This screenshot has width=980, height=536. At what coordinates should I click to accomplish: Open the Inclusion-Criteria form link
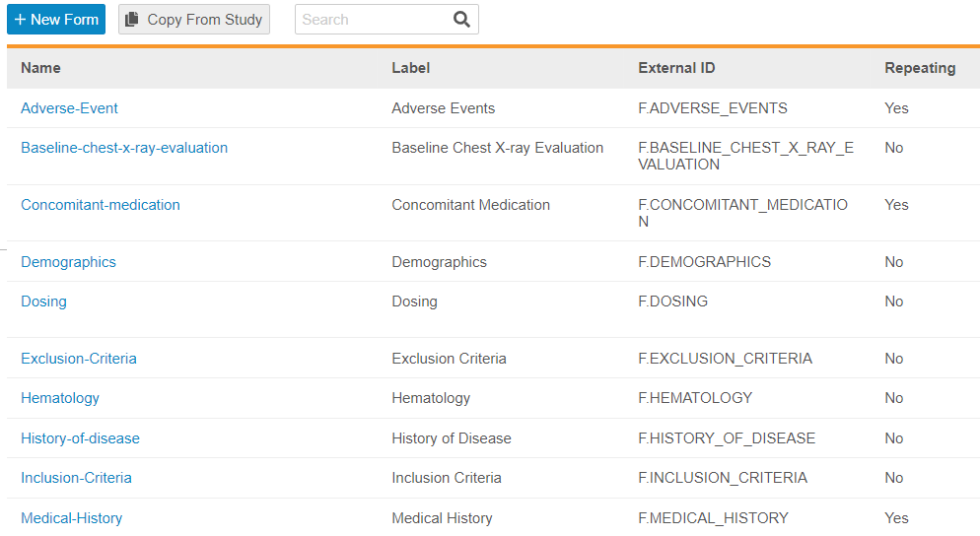76,478
